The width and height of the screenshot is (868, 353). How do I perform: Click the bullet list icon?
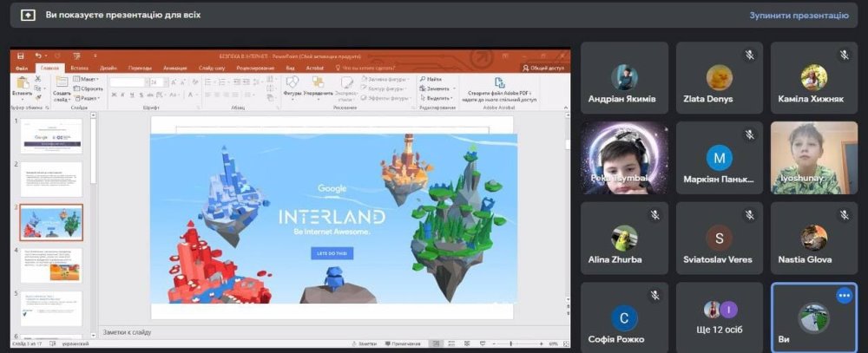[x=207, y=82]
